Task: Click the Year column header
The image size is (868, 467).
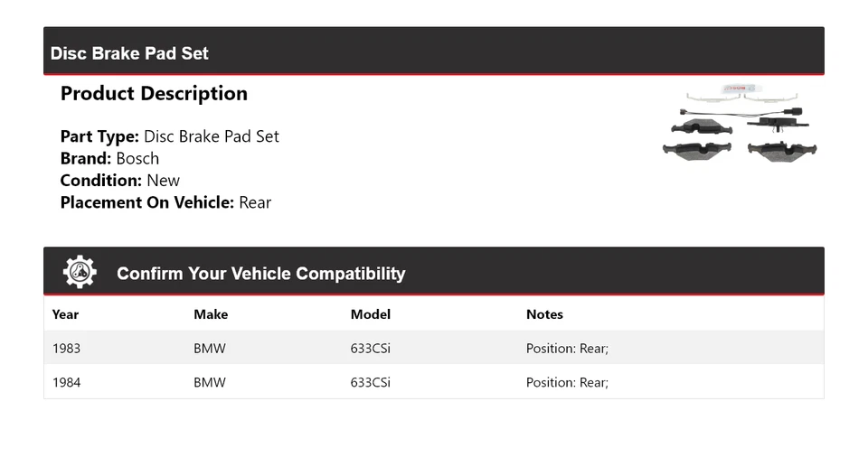Action: tap(65, 314)
